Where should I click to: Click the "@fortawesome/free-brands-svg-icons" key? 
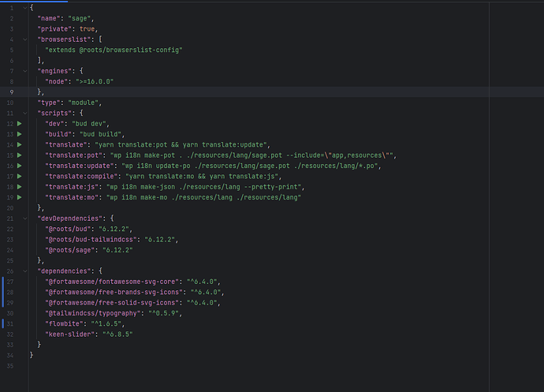point(114,292)
